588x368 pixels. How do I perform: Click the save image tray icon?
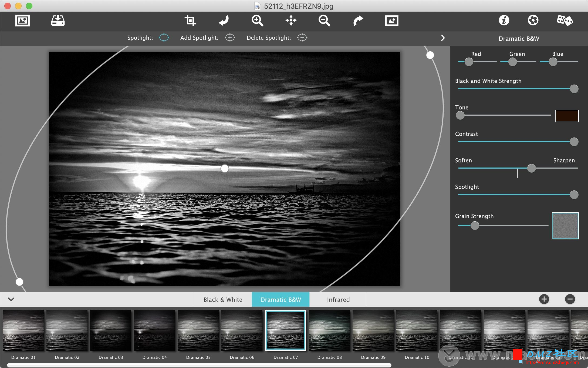[58, 21]
